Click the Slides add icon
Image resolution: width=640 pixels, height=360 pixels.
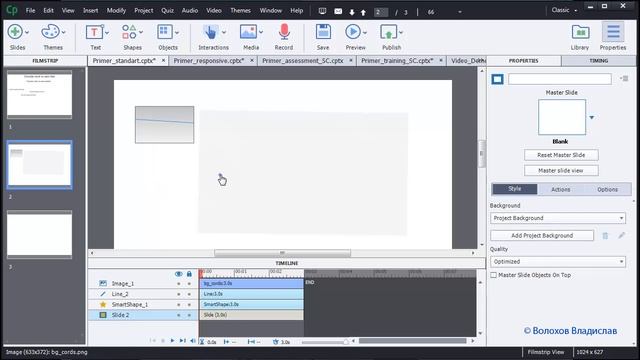coord(16,32)
